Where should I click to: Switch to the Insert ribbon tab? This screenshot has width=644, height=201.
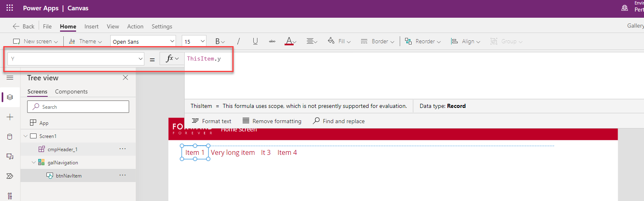click(91, 26)
